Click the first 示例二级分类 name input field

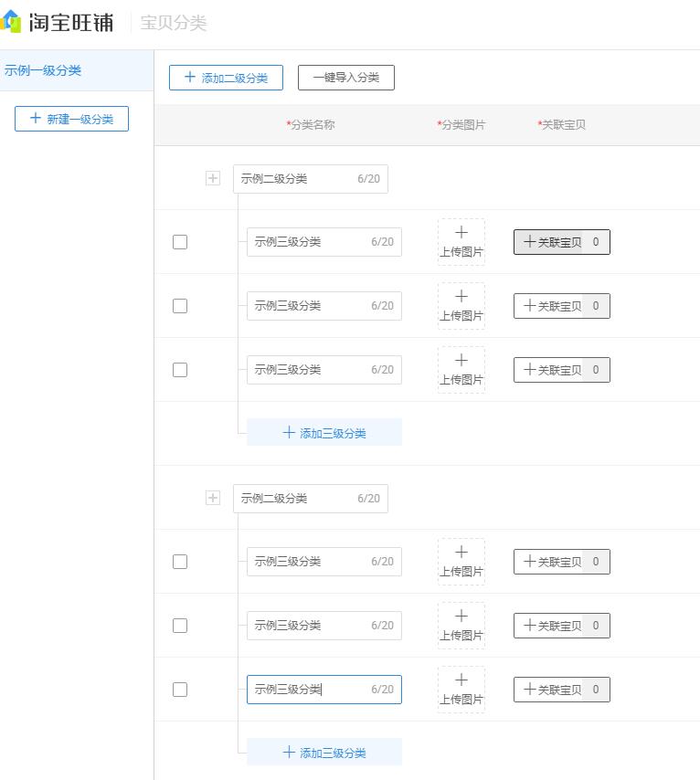click(x=294, y=179)
